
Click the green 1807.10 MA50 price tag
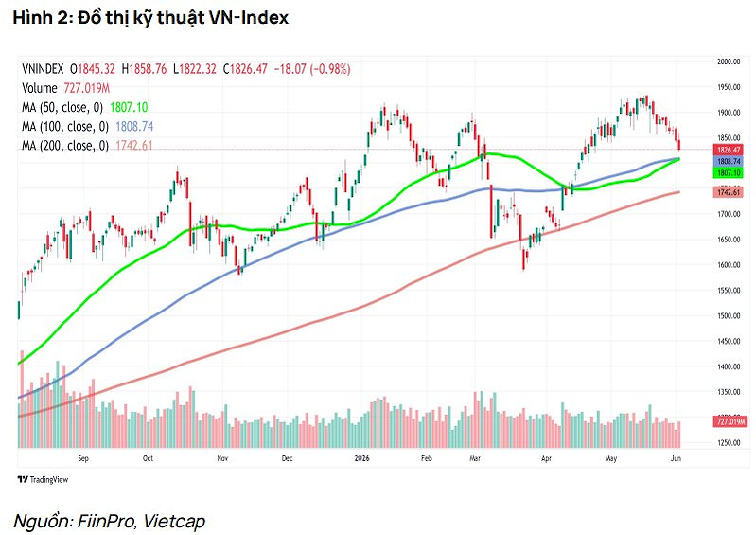pyautogui.click(x=728, y=172)
